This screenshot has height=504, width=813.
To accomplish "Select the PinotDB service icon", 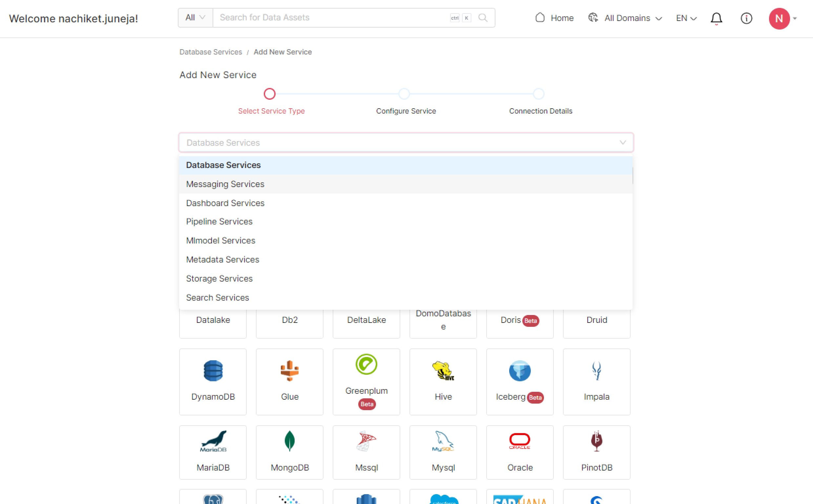I will [x=596, y=441].
